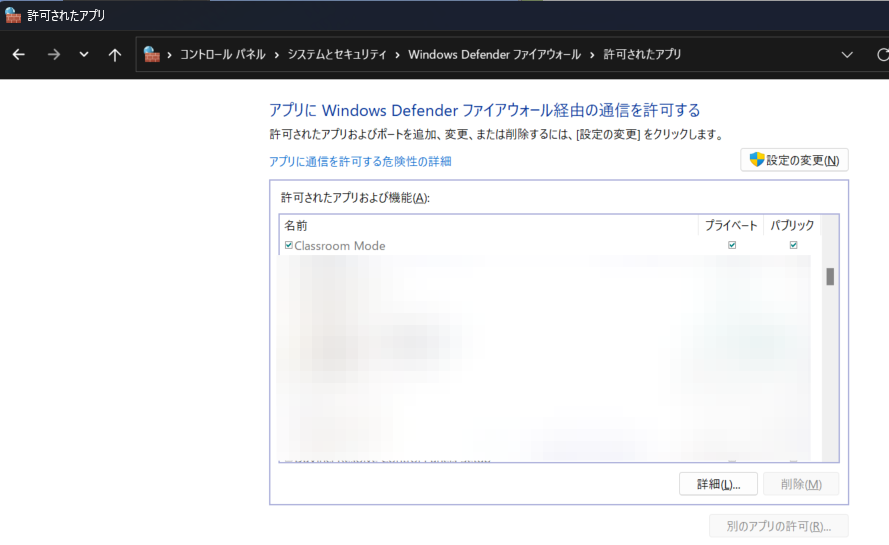Expand chevron after システムとセキュリティ breadcrumb
889x545 pixels.
coord(398,54)
